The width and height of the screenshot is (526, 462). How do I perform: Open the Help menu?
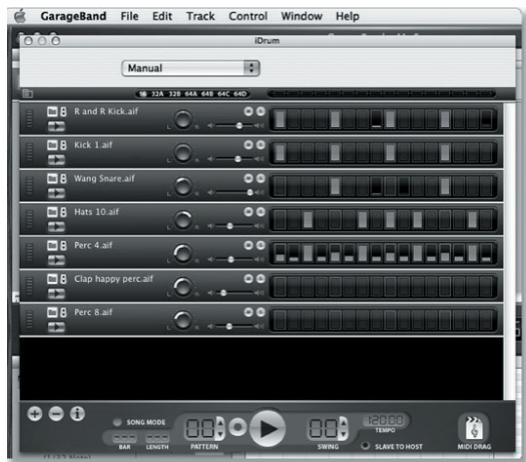point(348,16)
